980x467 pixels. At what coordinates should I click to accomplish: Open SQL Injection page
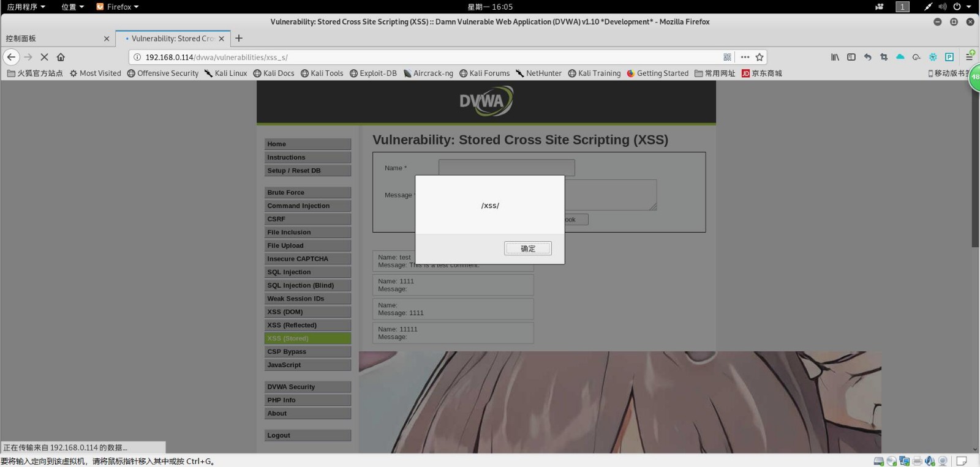click(308, 272)
